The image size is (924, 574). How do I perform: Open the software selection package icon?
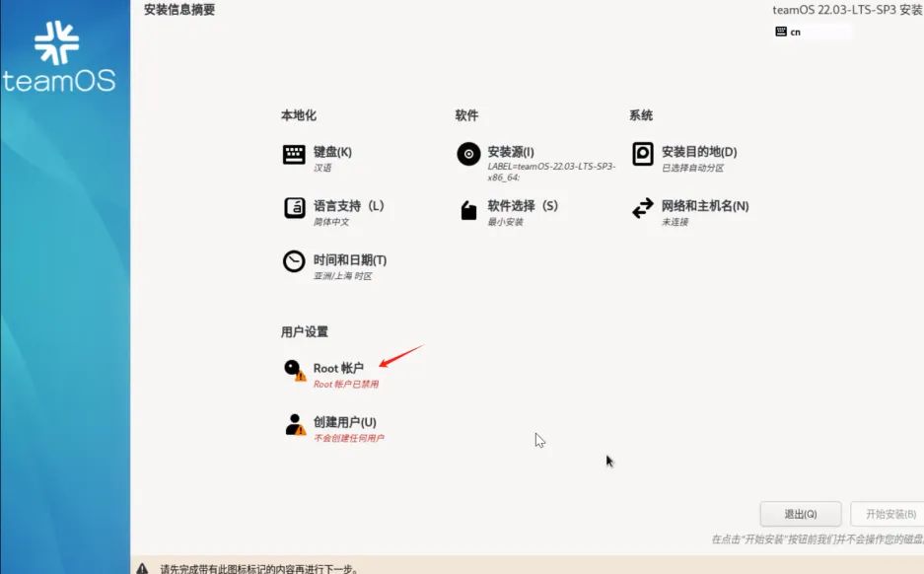(468, 210)
